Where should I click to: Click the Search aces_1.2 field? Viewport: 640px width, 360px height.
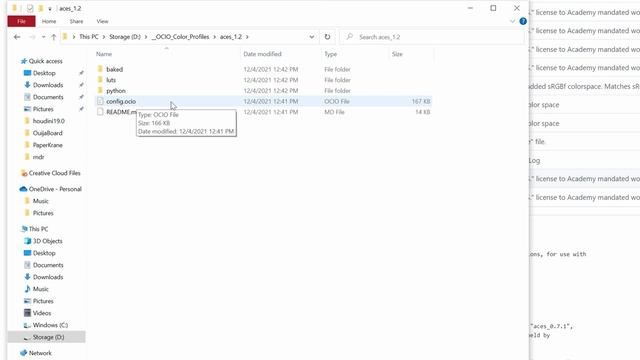click(432, 37)
